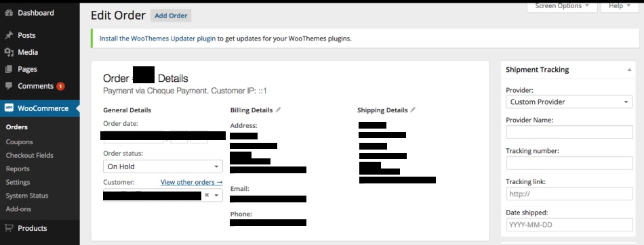Go to the Reports submenu item
This screenshot has width=644, height=245.
[x=18, y=169]
